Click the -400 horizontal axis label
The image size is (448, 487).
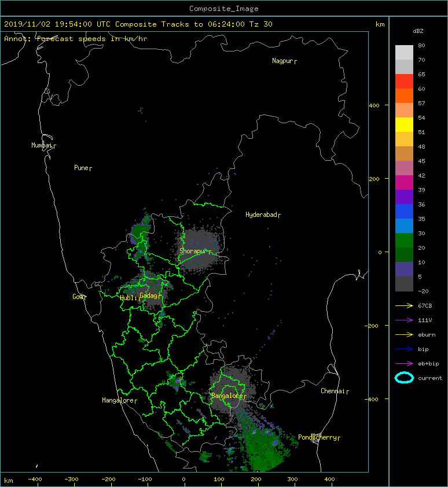35,479
